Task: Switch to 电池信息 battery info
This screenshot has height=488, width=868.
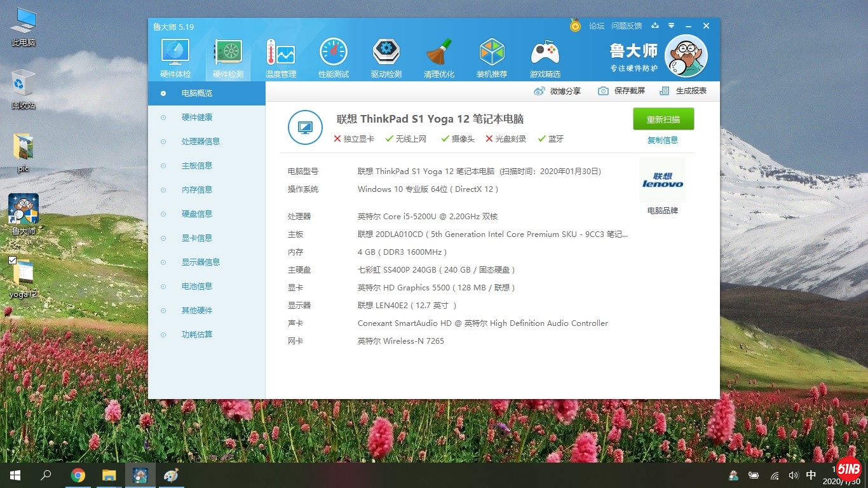Action: tap(196, 287)
